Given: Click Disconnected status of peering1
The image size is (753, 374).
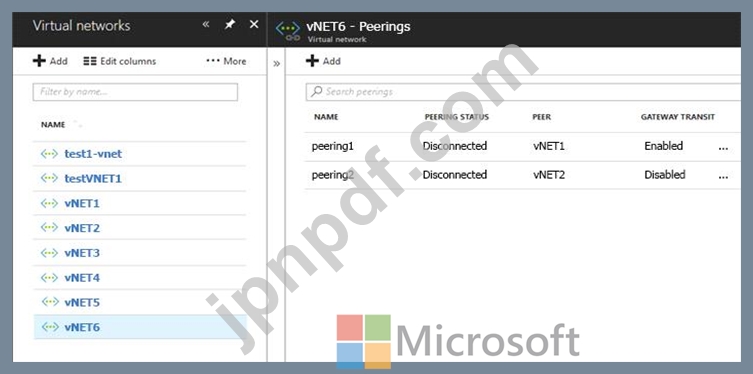Looking at the screenshot, I should point(455,146).
